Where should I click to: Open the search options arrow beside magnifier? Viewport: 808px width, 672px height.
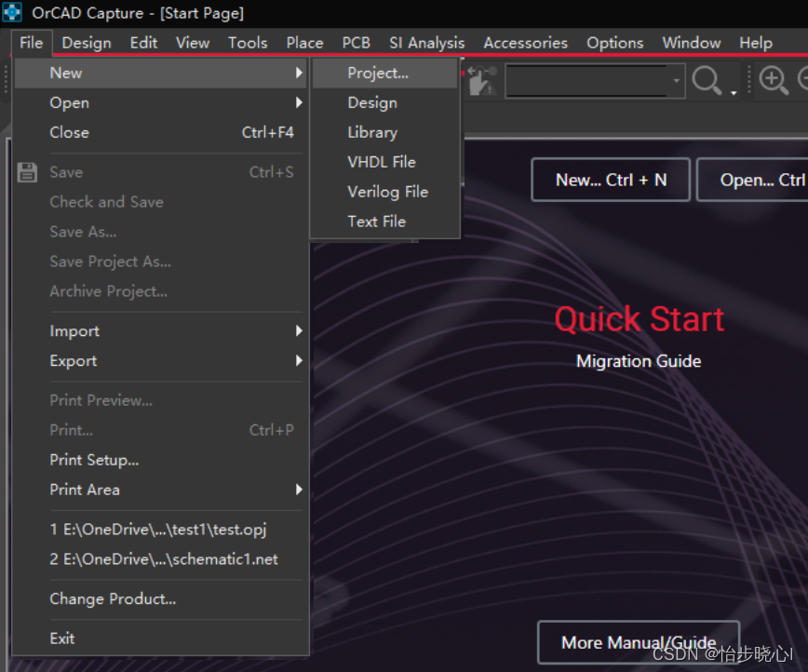coord(734,91)
